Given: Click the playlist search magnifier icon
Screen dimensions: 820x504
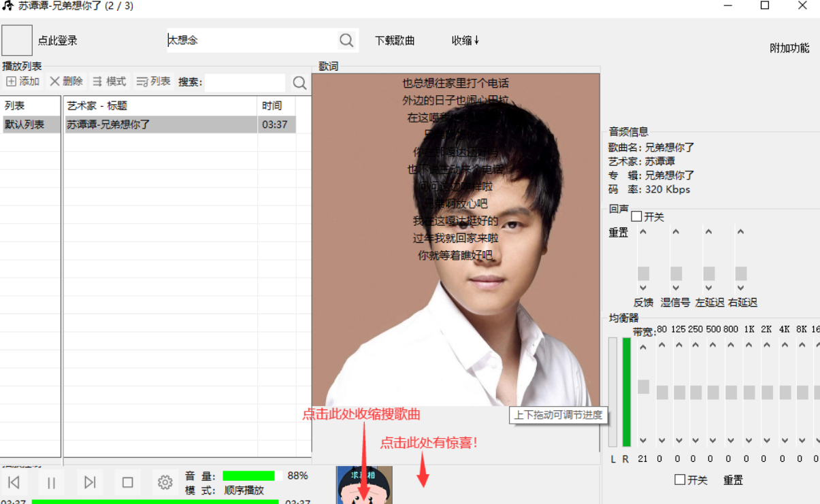Looking at the screenshot, I should (299, 83).
